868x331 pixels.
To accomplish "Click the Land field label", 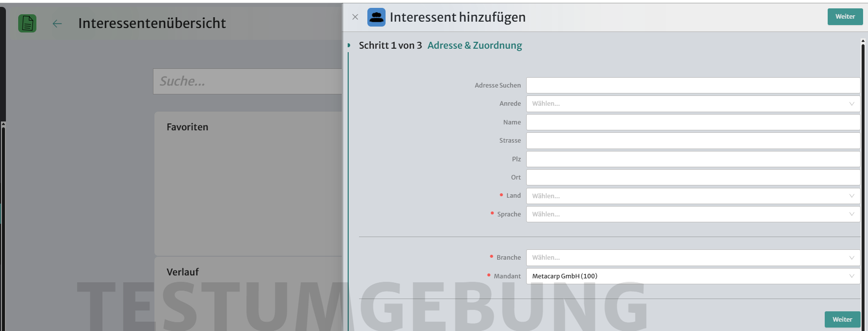I will point(513,196).
